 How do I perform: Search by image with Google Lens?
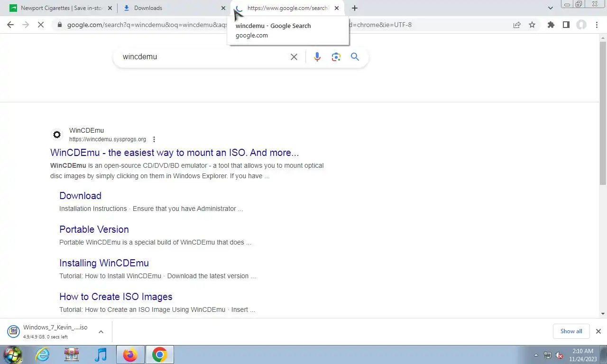tap(336, 57)
